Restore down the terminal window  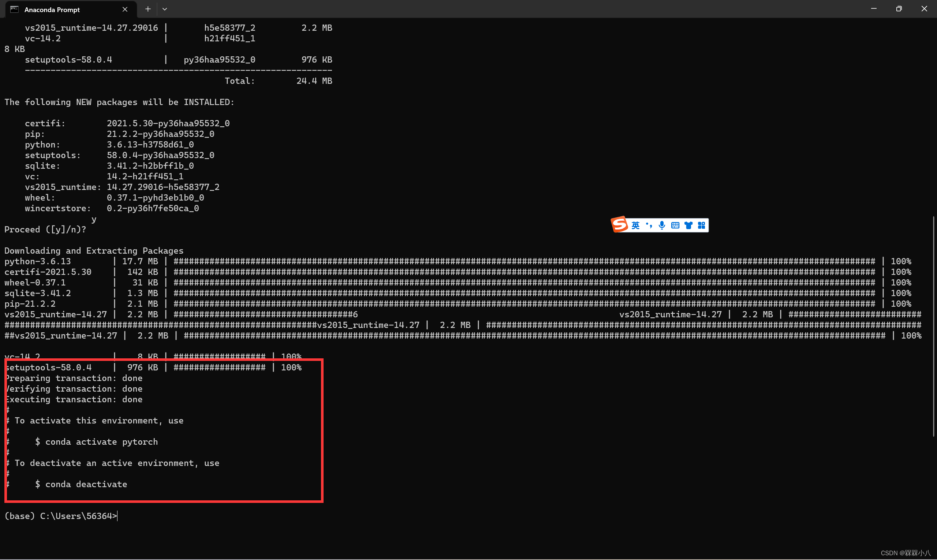pyautogui.click(x=899, y=9)
